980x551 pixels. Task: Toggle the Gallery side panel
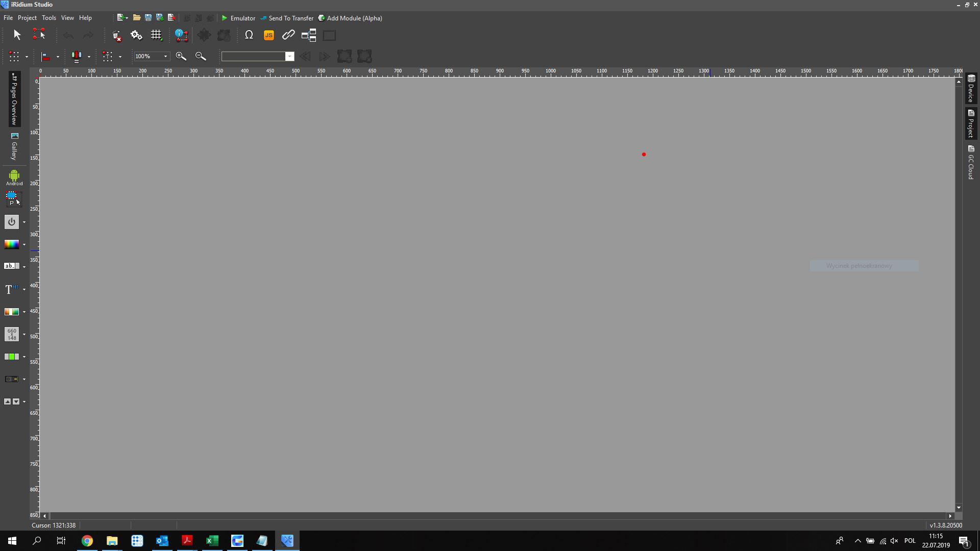coord(14,146)
